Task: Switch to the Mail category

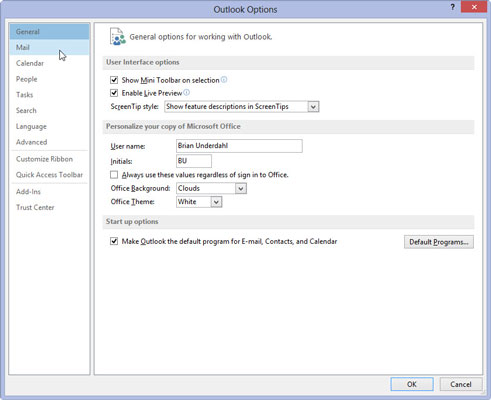Action: tap(49, 47)
